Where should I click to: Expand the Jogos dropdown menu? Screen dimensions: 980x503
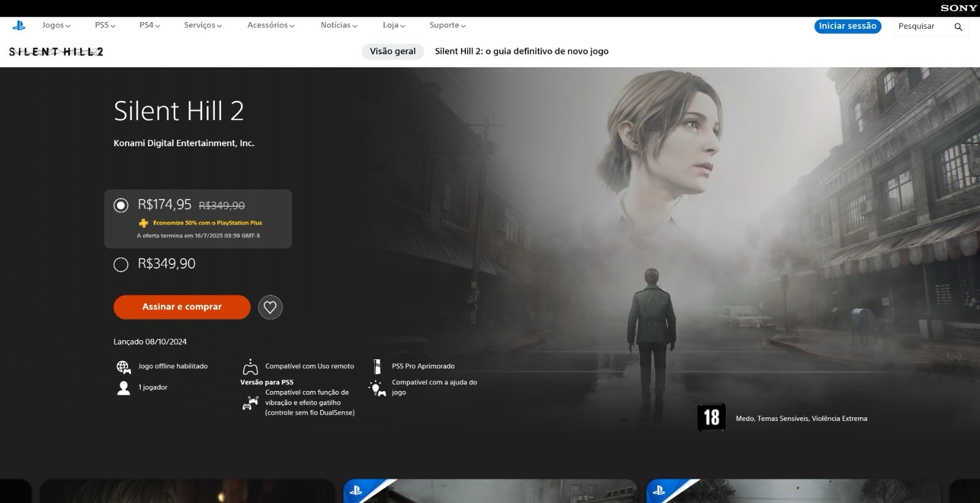[x=56, y=25]
